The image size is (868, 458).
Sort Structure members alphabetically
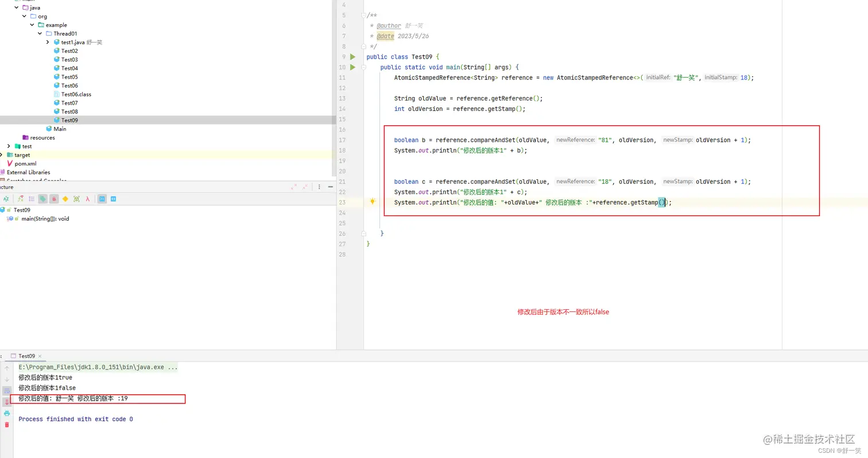6,199
